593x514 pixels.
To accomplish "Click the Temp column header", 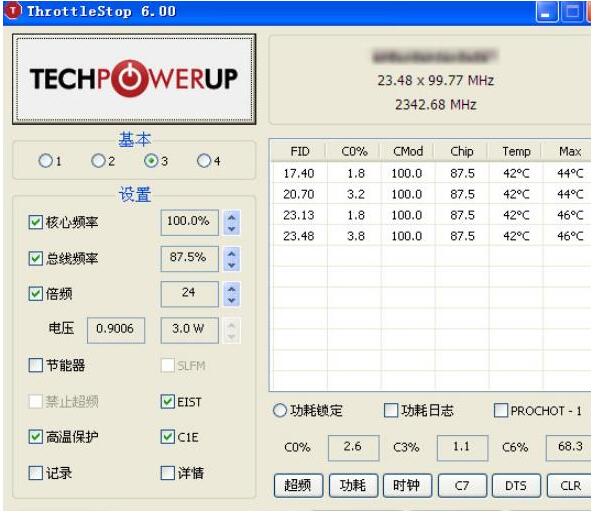I will [x=516, y=151].
